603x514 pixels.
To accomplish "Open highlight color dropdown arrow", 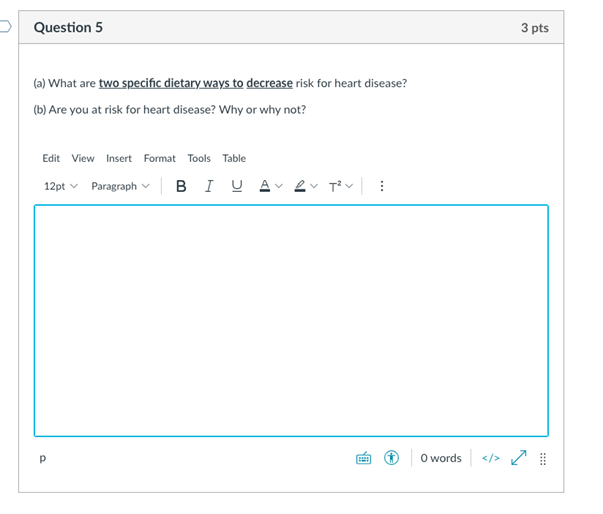I will click(x=314, y=186).
